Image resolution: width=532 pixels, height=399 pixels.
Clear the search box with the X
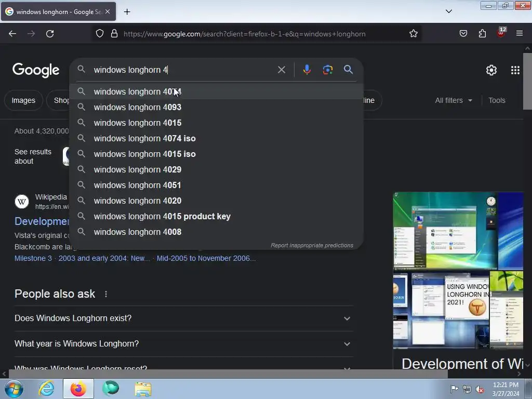281,70
